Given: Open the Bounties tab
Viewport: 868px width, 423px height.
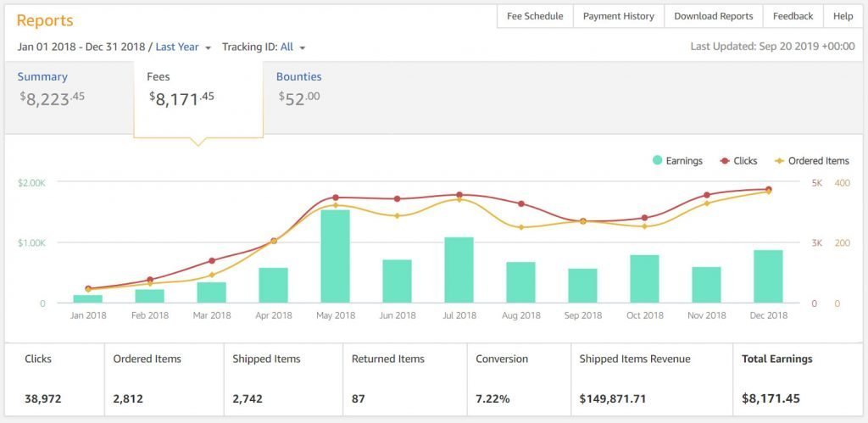Looking at the screenshot, I should click(298, 77).
